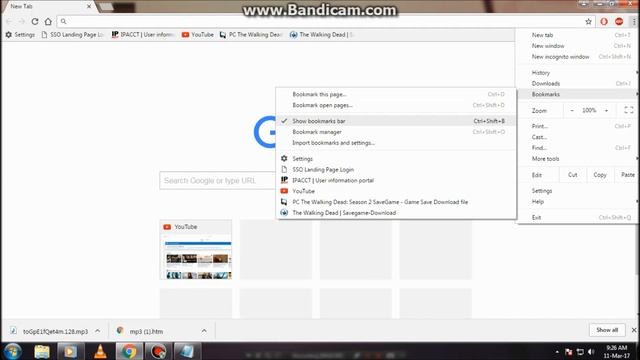Open Bookmark manager from submenu
This screenshot has height=360, width=640.
[396, 132]
